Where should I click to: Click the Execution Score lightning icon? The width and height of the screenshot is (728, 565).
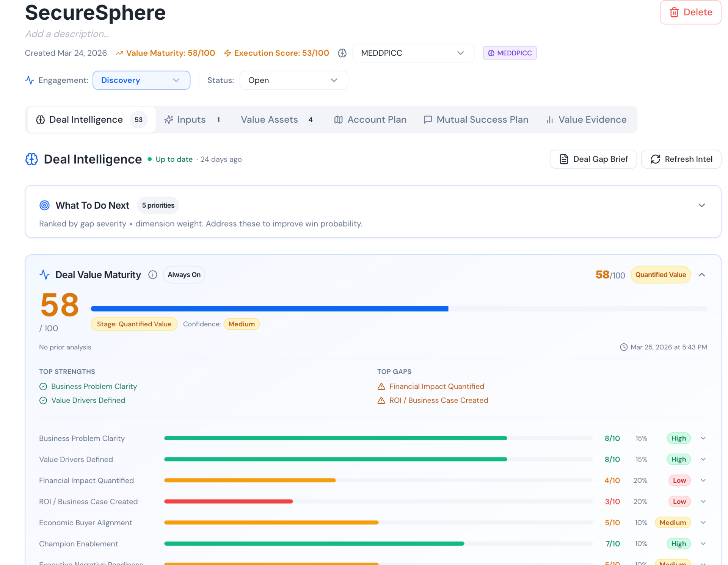pyautogui.click(x=227, y=53)
